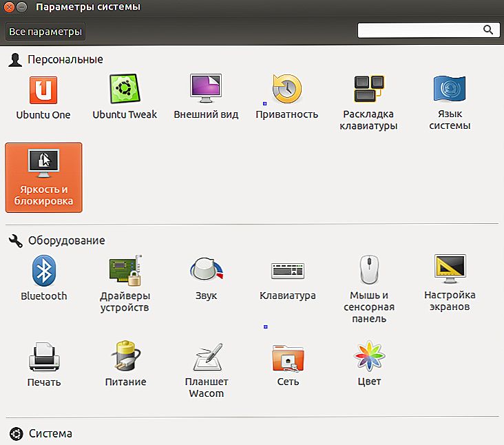504x445 pixels.
Task: Focus the settings search field
Action: point(428,30)
